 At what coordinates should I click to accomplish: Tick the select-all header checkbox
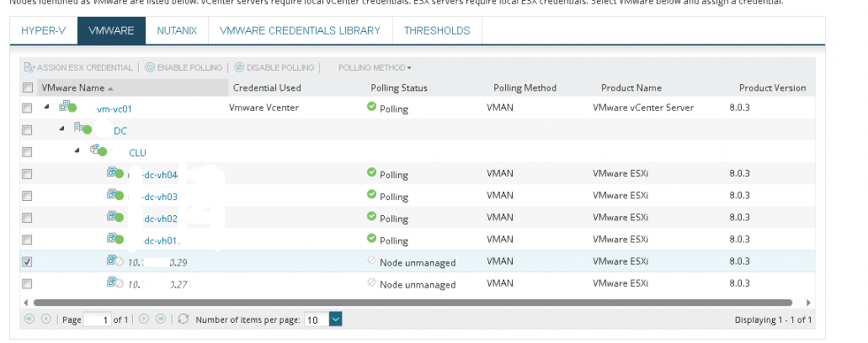(x=27, y=87)
